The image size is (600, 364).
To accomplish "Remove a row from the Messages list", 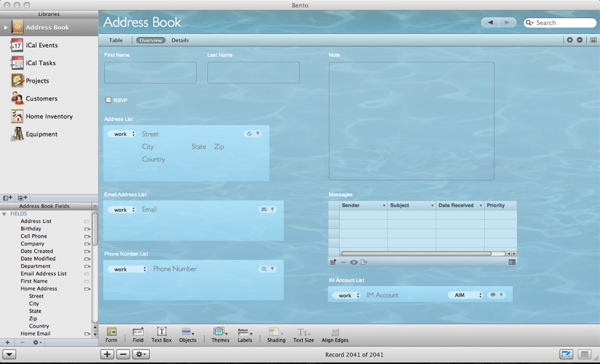I will [343, 262].
